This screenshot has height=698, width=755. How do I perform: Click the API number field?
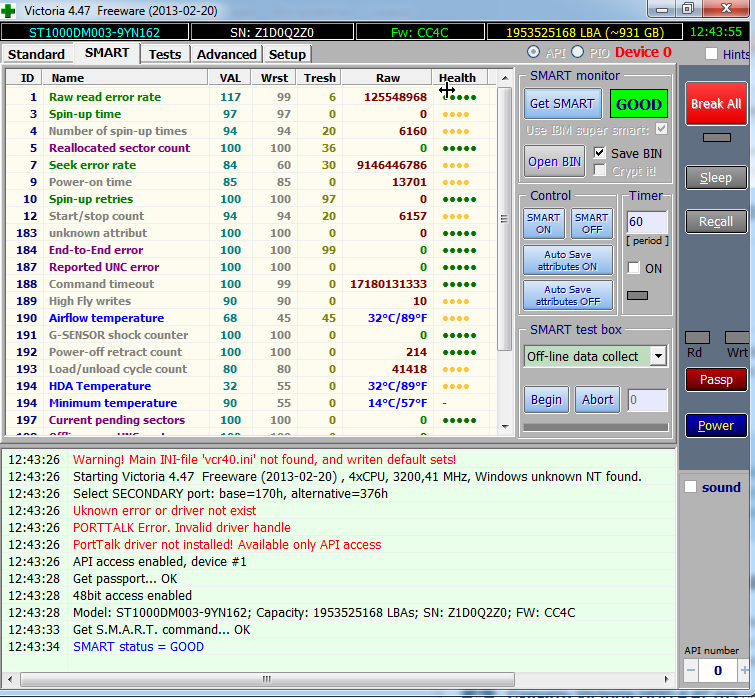(717, 670)
